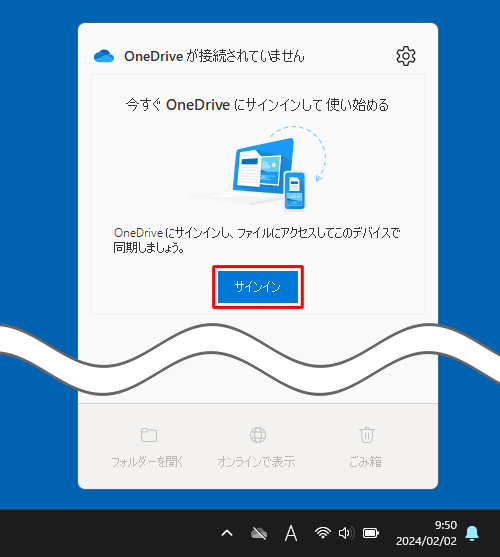
Task: Click text 今すぐ OneDrive にサインインして使い始める
Action: point(257,105)
